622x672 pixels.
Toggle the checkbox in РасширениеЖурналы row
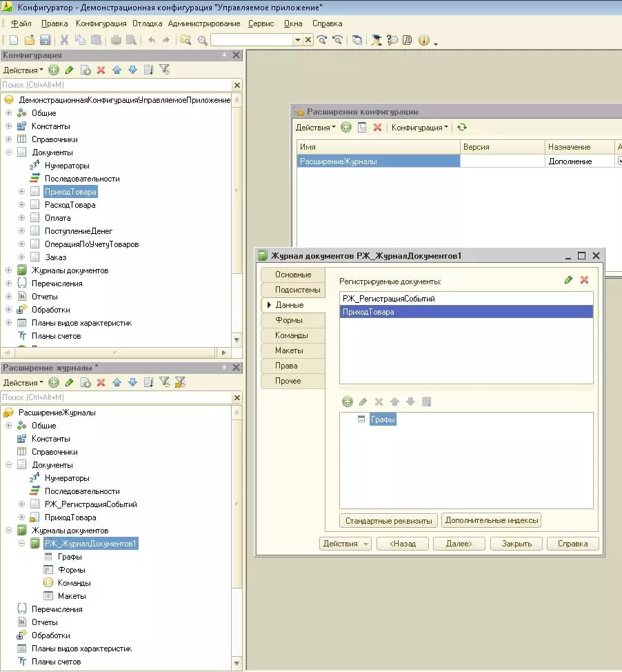[x=619, y=161]
